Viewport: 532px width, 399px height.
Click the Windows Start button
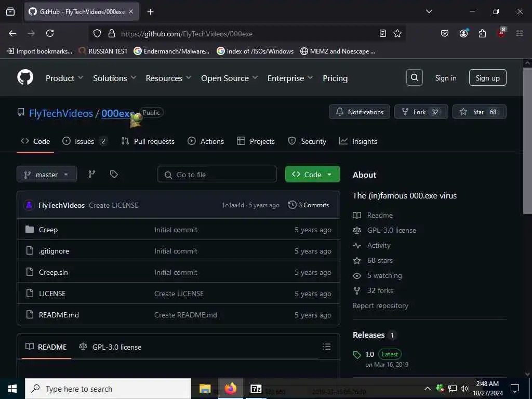pyautogui.click(x=12, y=389)
